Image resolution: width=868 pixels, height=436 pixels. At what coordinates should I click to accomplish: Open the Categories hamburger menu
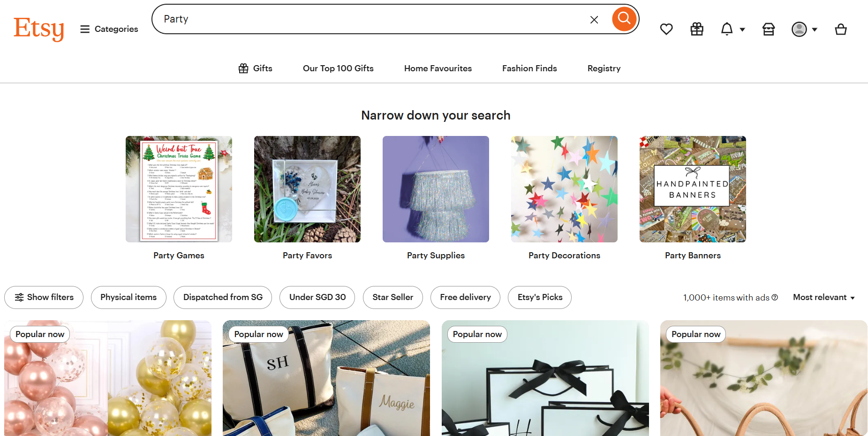click(85, 29)
